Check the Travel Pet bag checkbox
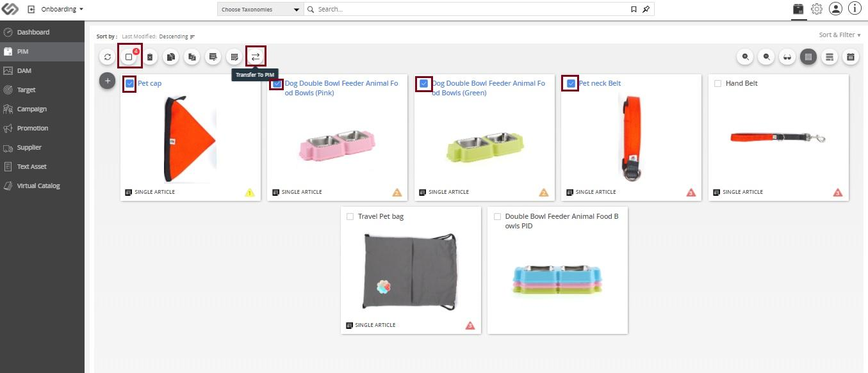The image size is (868, 373). click(350, 216)
